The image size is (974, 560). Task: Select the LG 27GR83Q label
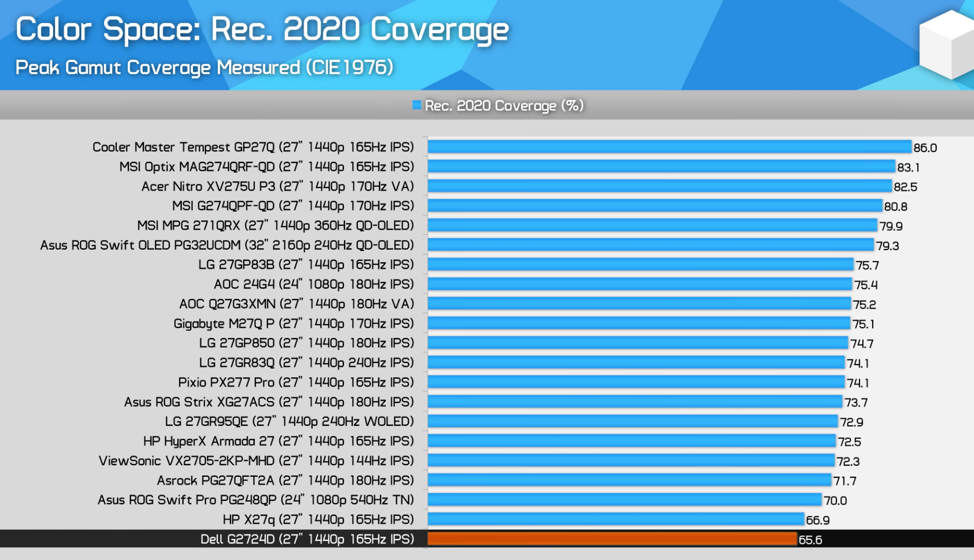click(307, 363)
